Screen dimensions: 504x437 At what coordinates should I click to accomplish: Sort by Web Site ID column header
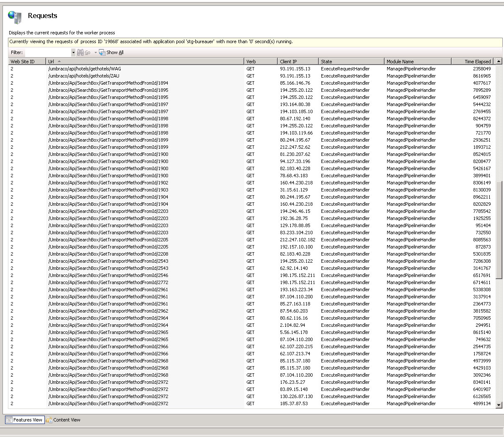coord(27,61)
